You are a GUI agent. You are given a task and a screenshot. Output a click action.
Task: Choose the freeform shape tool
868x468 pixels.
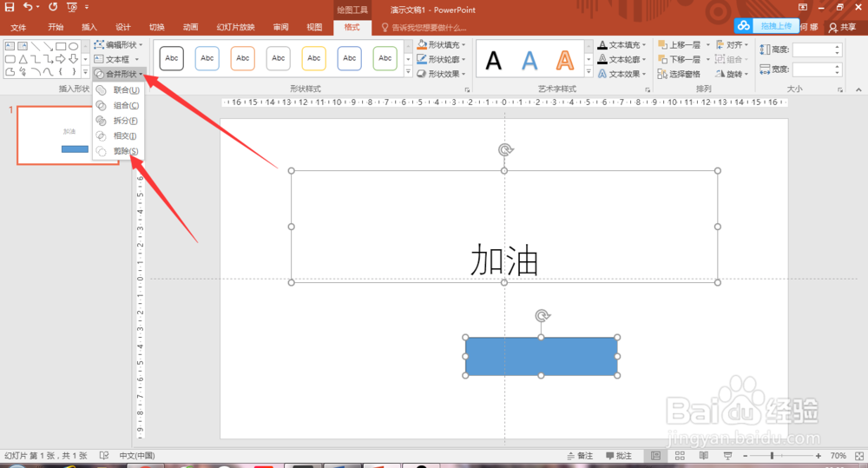coord(10,71)
